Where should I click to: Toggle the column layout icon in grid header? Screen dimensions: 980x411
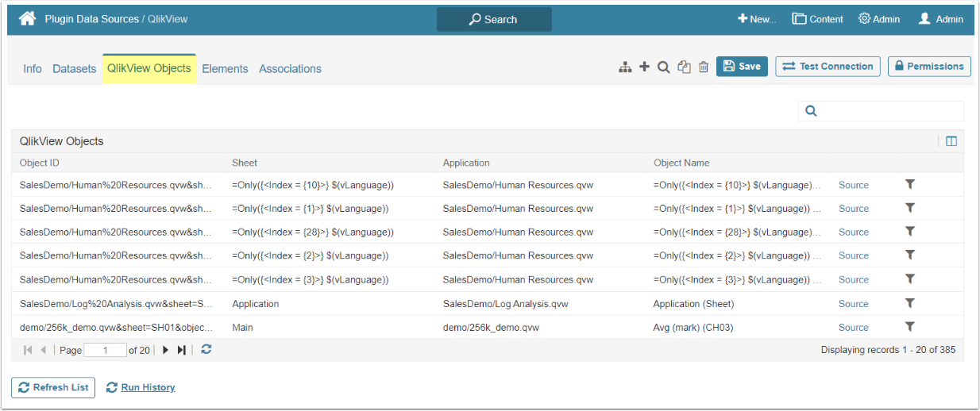(951, 141)
